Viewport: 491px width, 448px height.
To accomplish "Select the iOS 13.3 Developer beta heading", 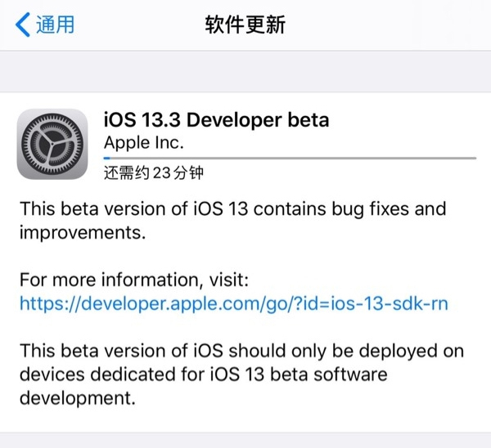I will coord(216,119).
